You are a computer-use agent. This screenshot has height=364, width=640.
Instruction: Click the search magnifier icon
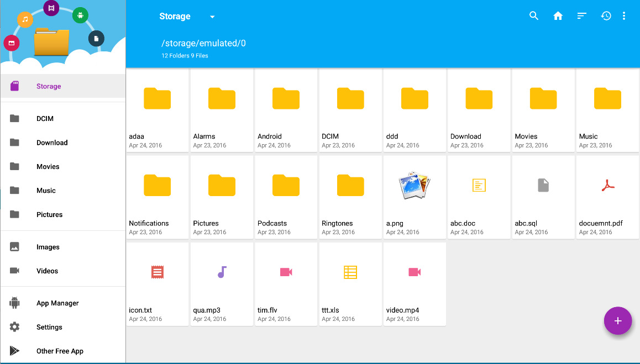[533, 16]
